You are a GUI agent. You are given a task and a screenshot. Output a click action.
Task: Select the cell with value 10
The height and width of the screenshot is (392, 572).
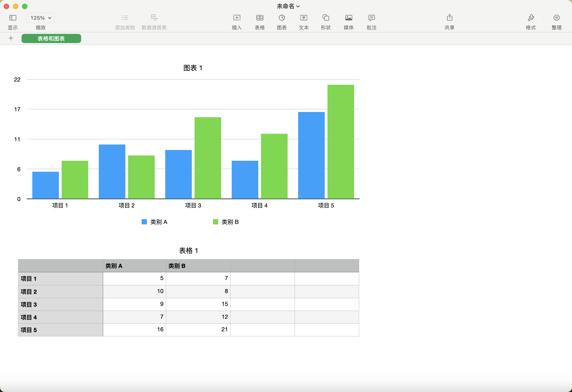coord(134,292)
